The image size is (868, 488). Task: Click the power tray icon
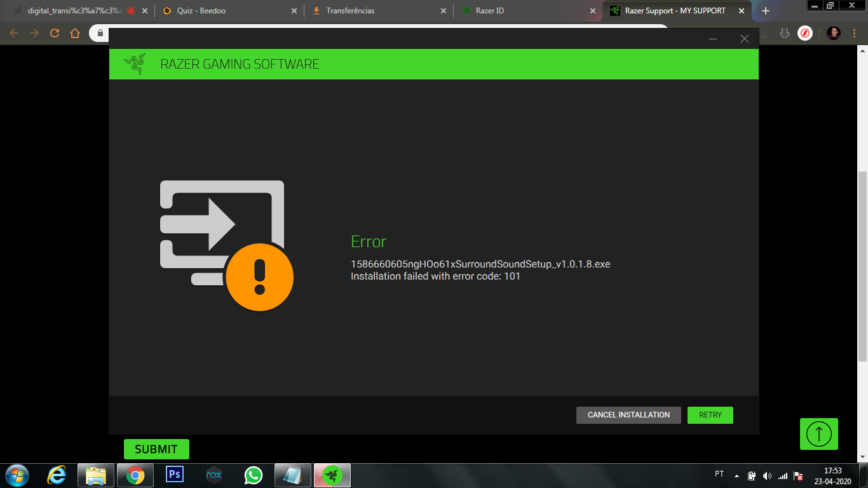752,475
